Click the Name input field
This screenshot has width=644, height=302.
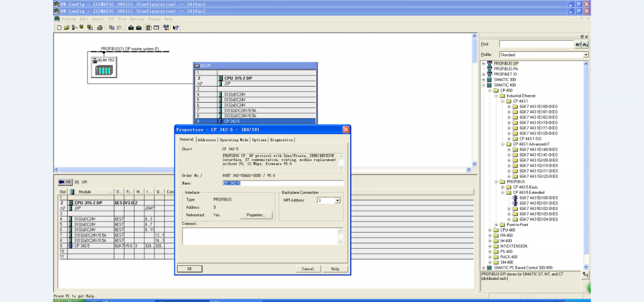tap(283, 183)
